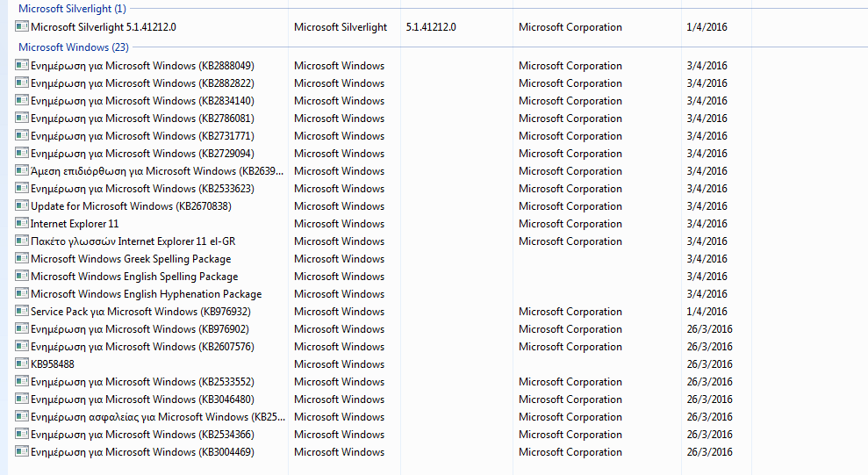
Task: Click the 26/3/2016 date in KB3004469 row
Action: (x=710, y=452)
